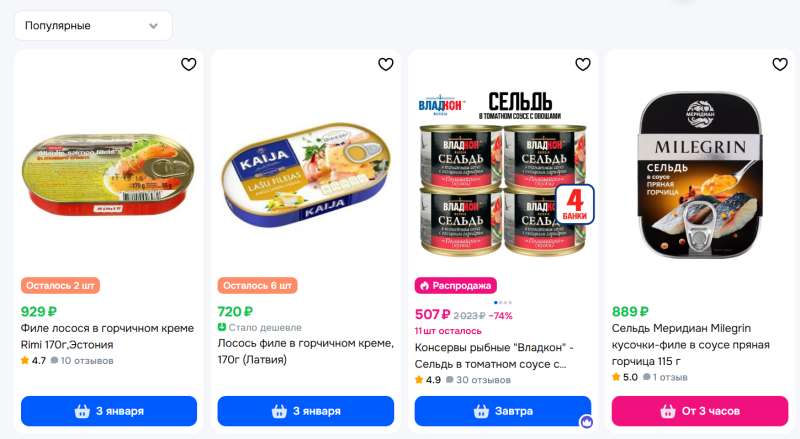The image size is (800, 439).
Task: Open the Milegrin herring can image
Action: pyautogui.click(x=700, y=175)
